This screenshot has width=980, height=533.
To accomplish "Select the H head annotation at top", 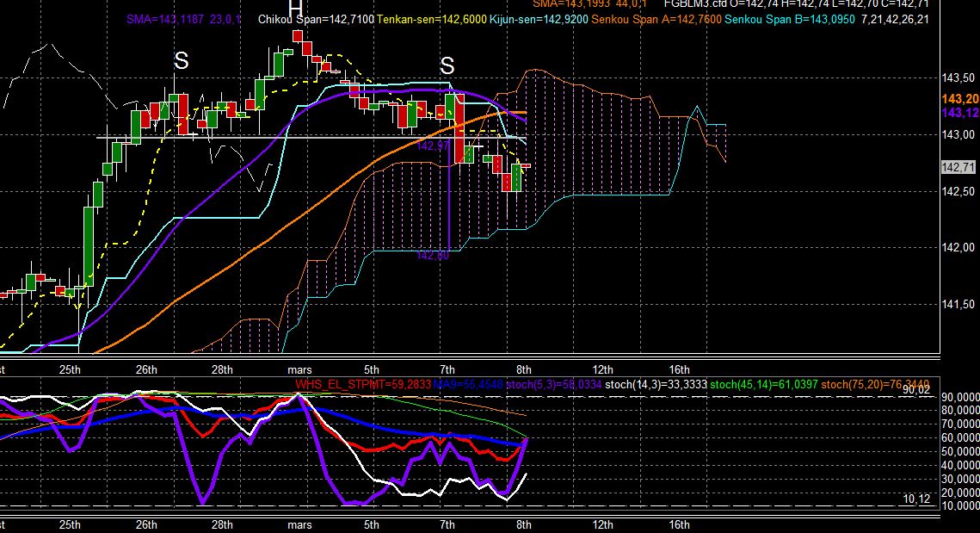I will [x=295, y=8].
